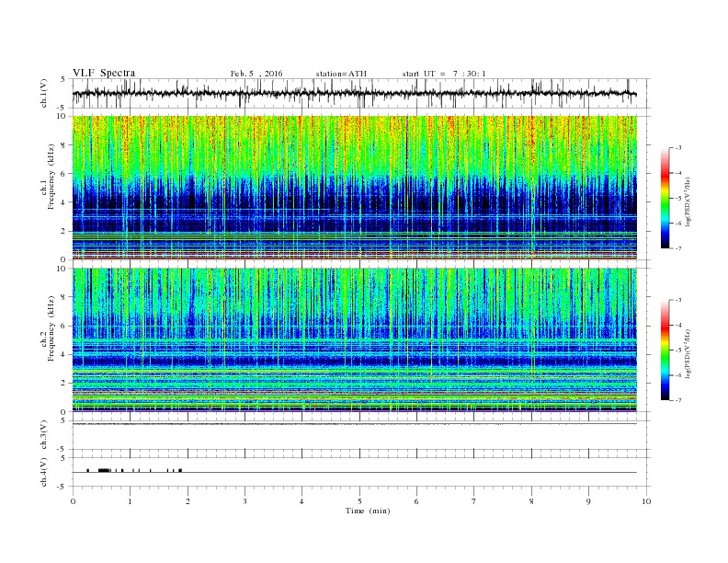Click the ch.3 flat signal trace
The height and width of the screenshot is (563, 728).
(354, 424)
